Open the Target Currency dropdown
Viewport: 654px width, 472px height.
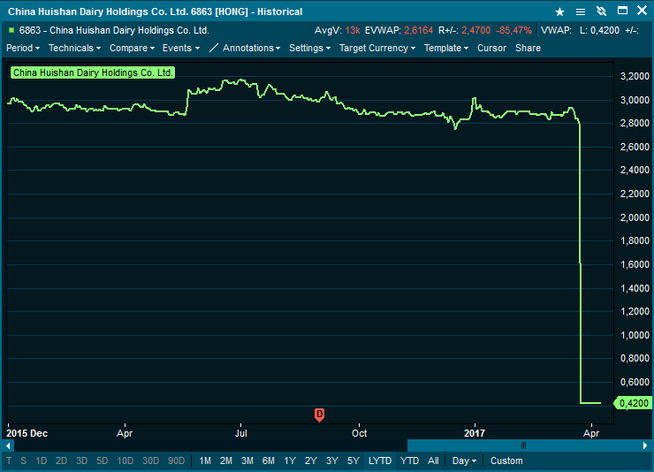click(x=377, y=48)
